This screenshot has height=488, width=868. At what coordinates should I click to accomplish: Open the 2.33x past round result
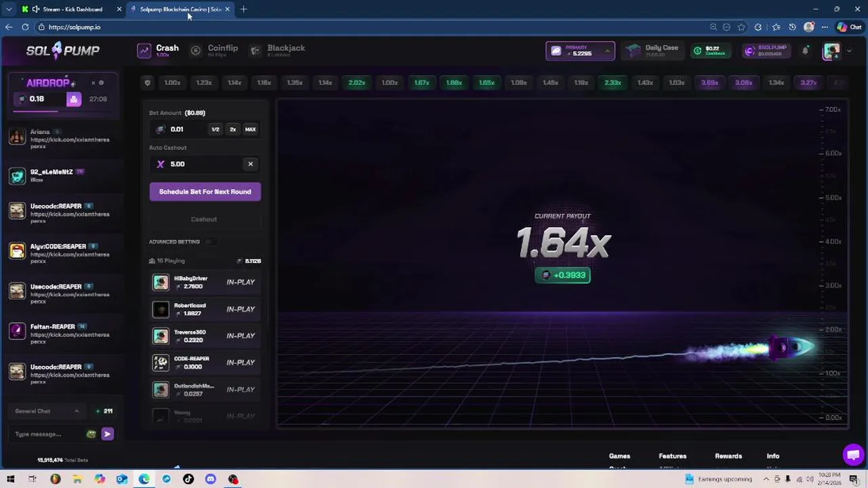[613, 83]
